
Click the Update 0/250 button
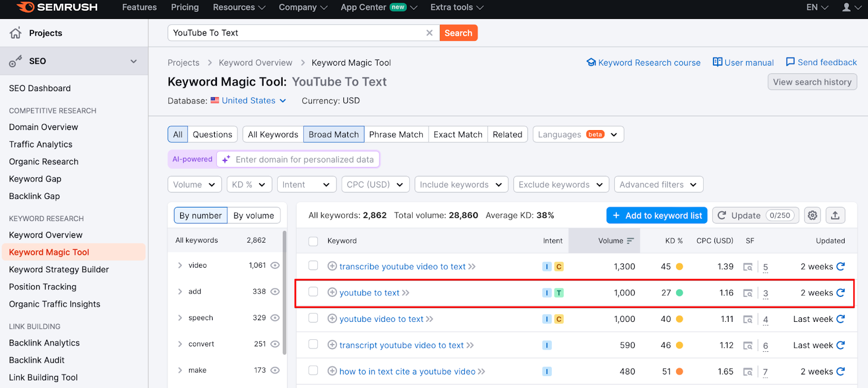click(x=757, y=216)
